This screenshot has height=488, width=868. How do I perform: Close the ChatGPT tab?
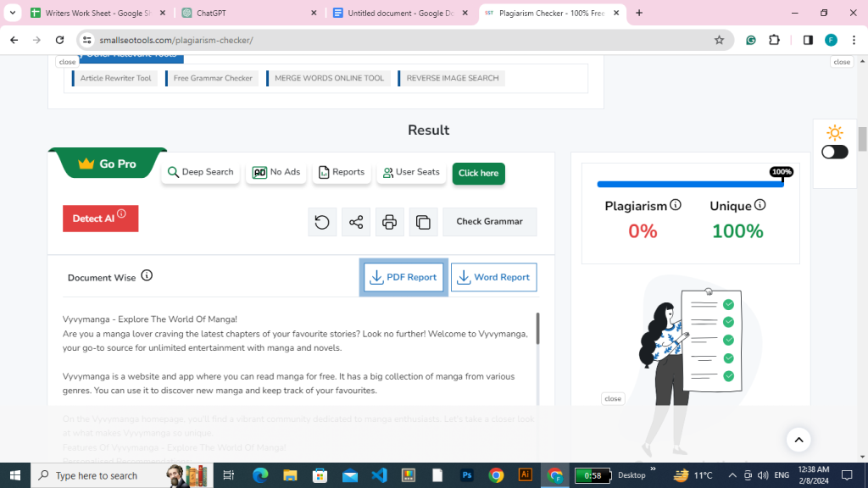[x=314, y=13]
